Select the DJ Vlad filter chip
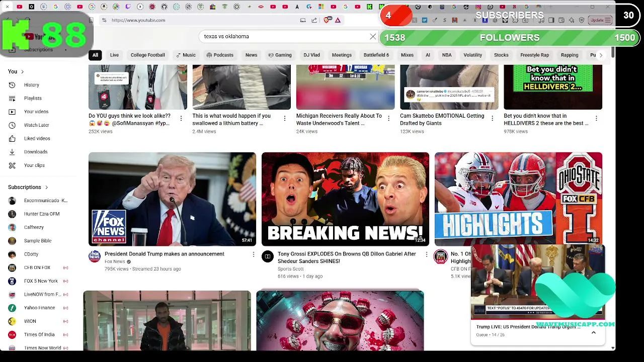Image resolution: width=644 pixels, height=362 pixels. tap(311, 55)
